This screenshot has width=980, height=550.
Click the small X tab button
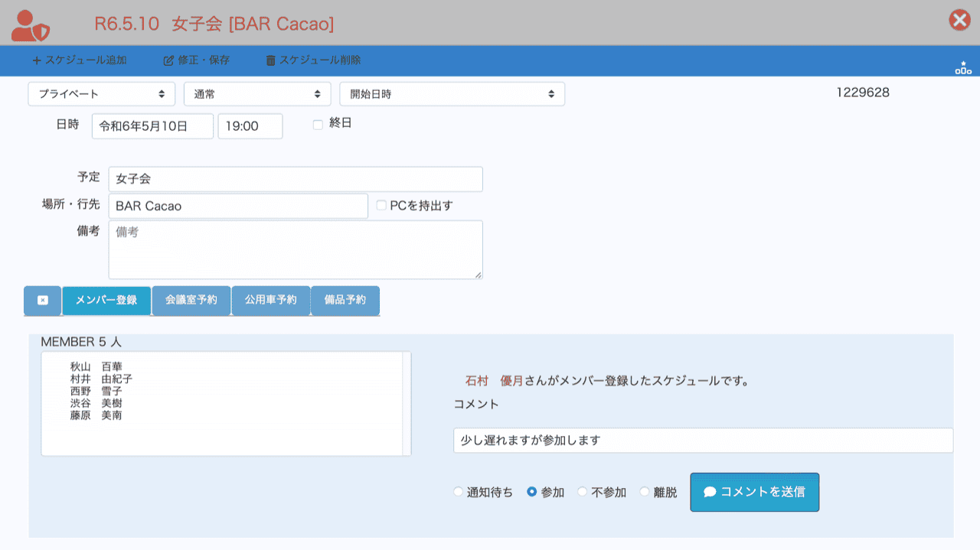pos(43,301)
